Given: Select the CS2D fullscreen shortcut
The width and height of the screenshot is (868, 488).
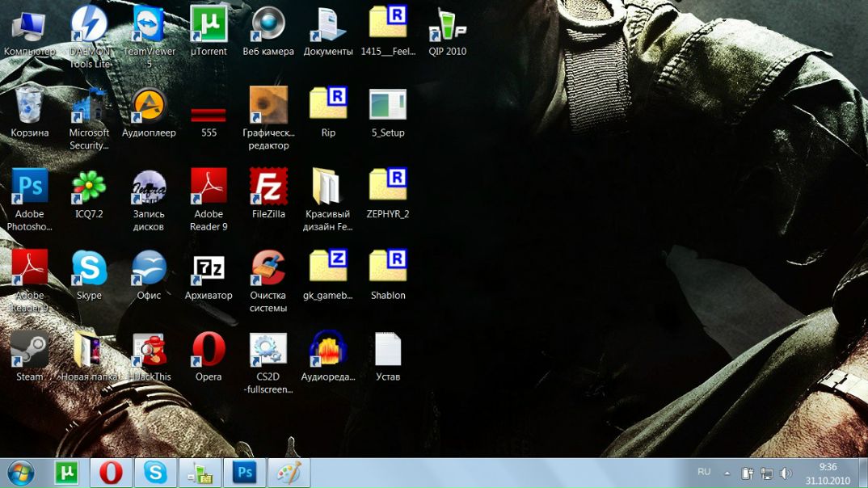Looking at the screenshot, I should tap(268, 350).
